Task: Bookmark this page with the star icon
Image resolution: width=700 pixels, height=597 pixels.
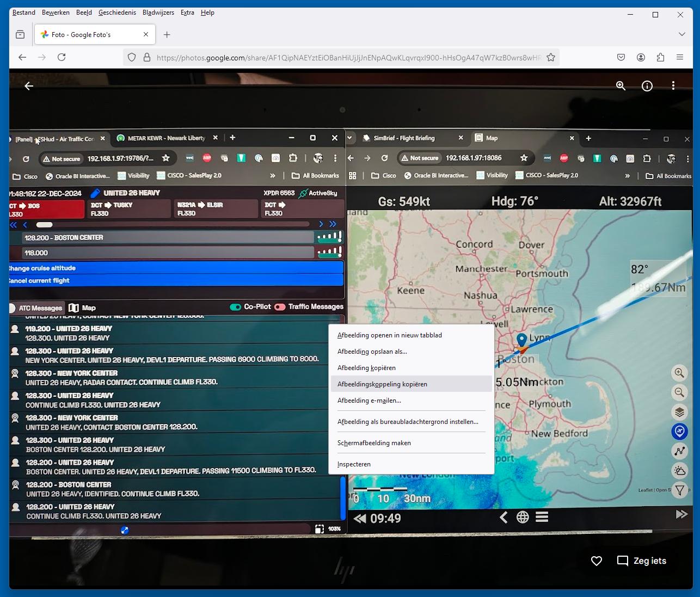Action: (551, 57)
